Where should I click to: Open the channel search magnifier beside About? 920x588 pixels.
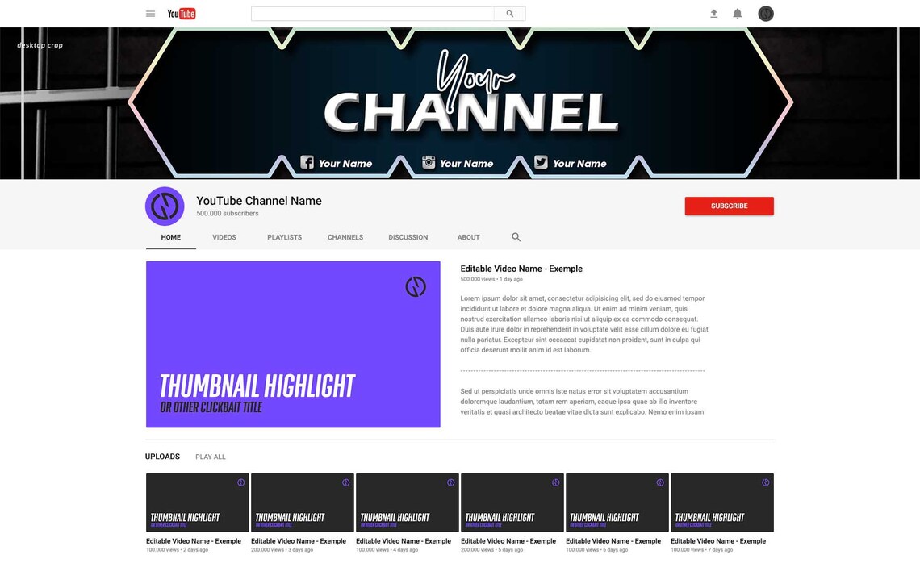coord(516,237)
